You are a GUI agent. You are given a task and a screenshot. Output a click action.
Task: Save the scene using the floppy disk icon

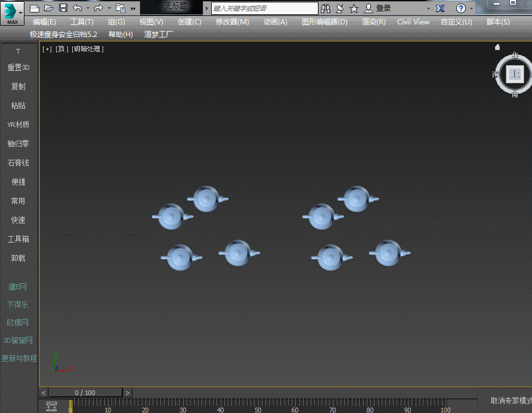click(x=63, y=8)
